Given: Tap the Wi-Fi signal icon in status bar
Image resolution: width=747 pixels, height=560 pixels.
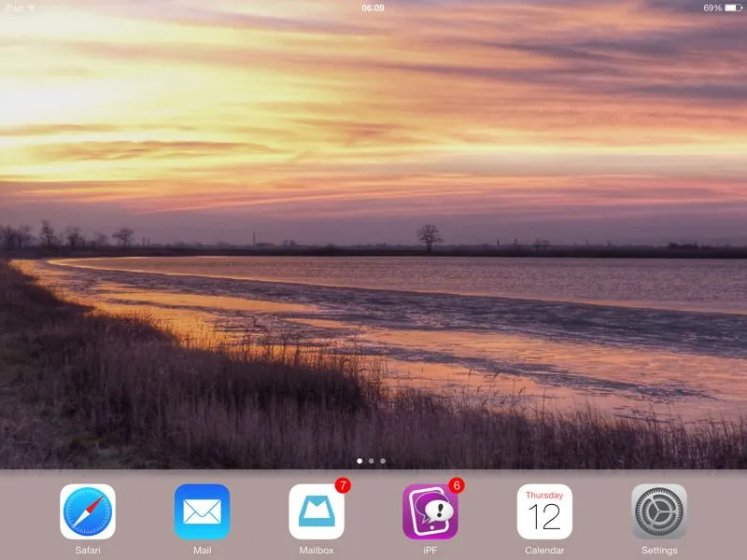Looking at the screenshot, I should point(31,7).
